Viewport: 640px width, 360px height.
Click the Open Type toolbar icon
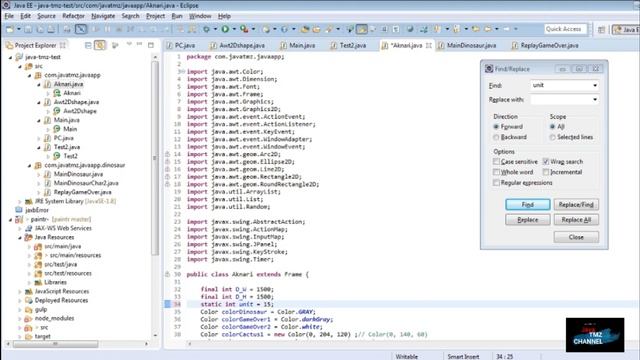(x=305, y=29)
